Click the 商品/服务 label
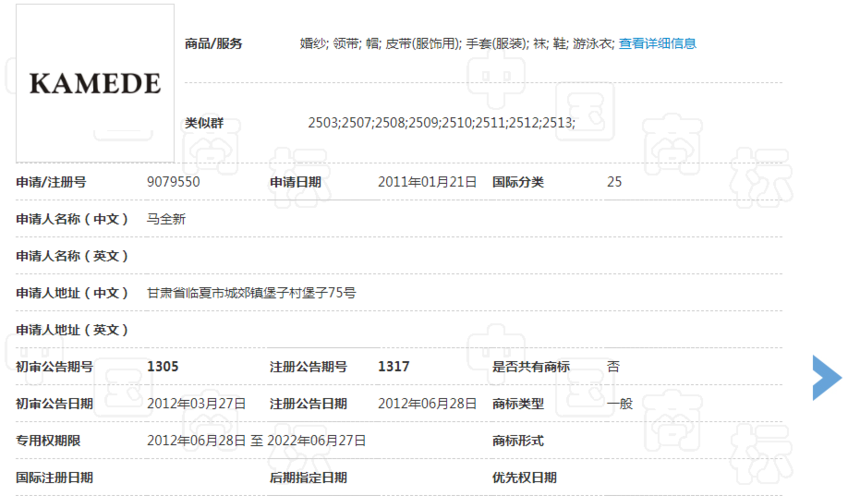Image resolution: width=860 pixels, height=496 pixels. pos(213,43)
